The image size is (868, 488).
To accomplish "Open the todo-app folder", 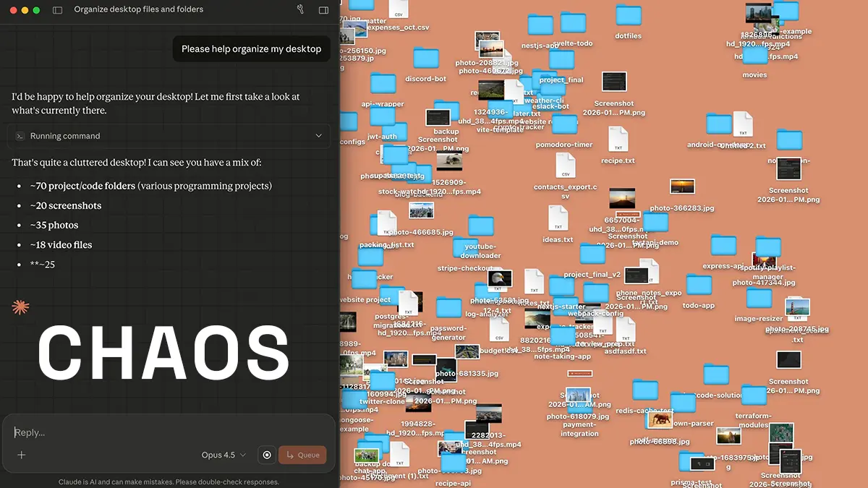I will point(698,286).
